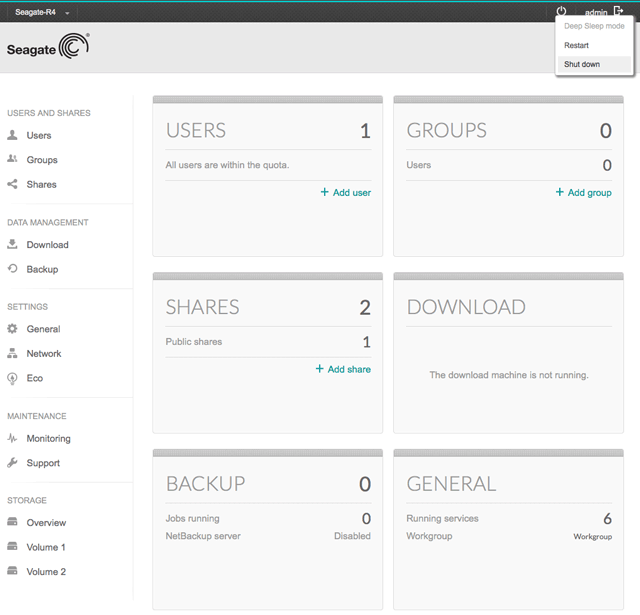Select Deep Sleep mode option
This screenshot has height=615, width=640.
tap(594, 26)
